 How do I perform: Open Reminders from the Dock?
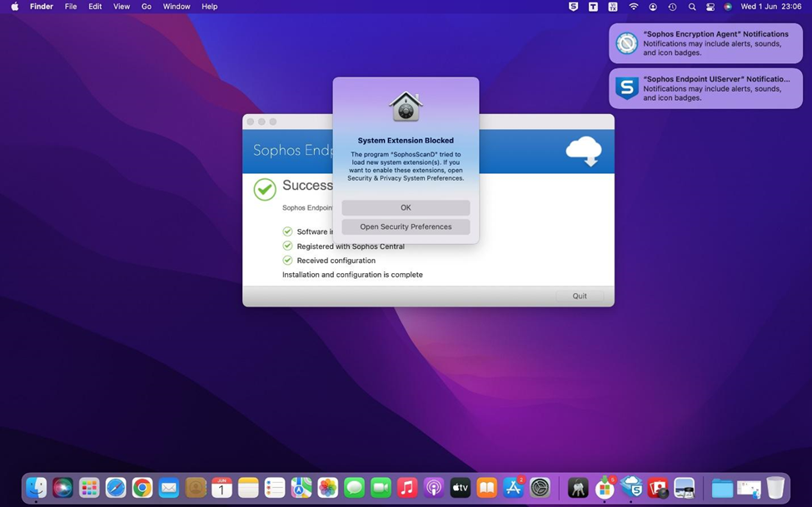click(x=275, y=488)
